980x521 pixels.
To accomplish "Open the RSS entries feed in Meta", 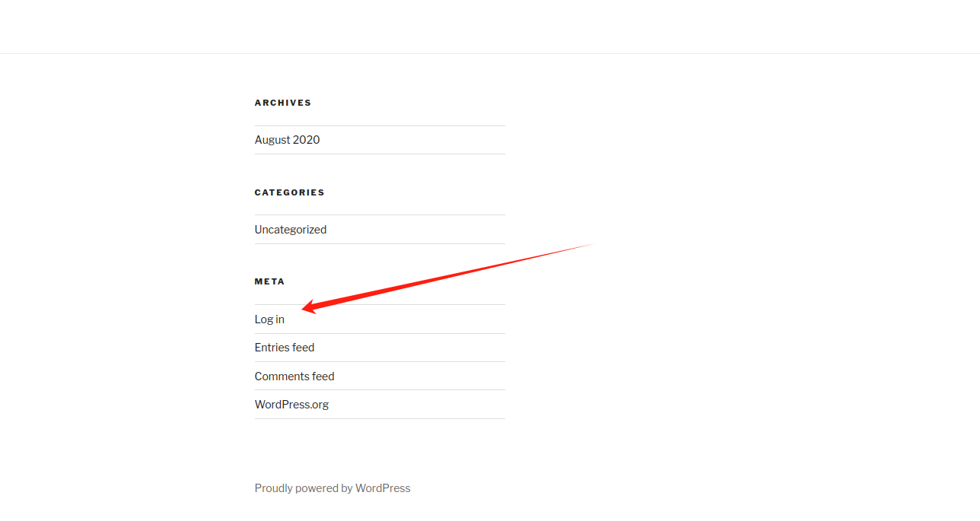I will [284, 348].
